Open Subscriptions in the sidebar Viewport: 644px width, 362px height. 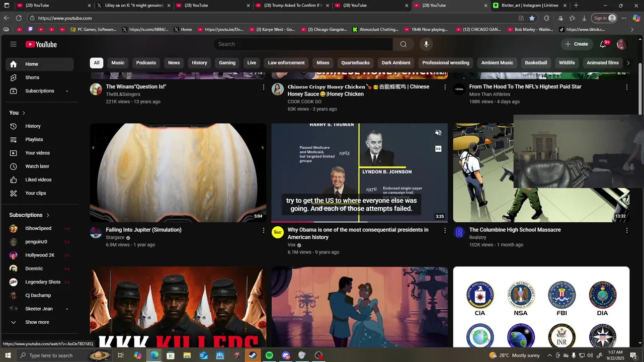[40, 91]
